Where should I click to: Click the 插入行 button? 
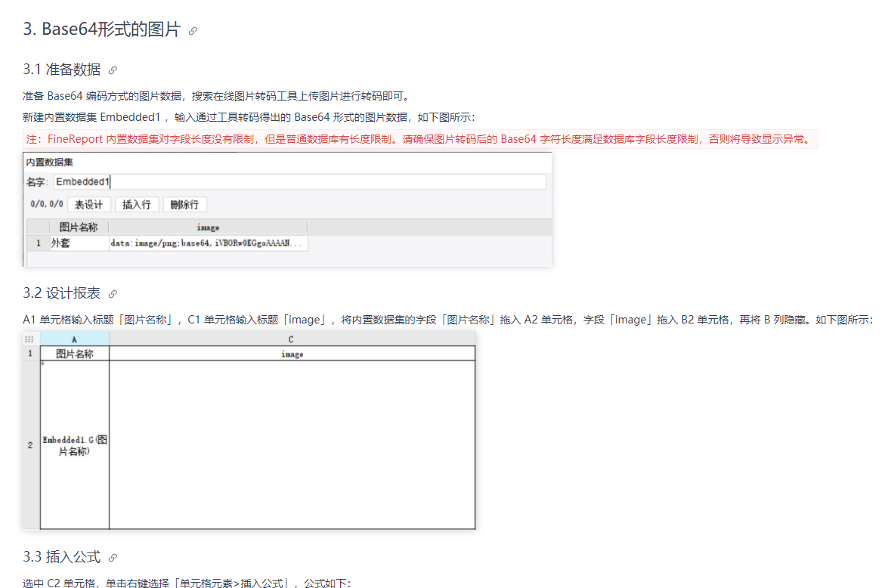coord(137,205)
